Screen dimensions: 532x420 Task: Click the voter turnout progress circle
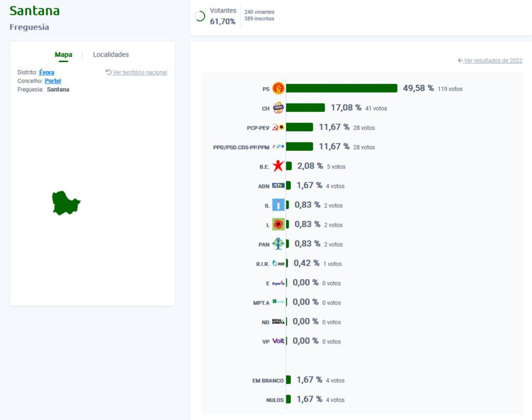(200, 16)
